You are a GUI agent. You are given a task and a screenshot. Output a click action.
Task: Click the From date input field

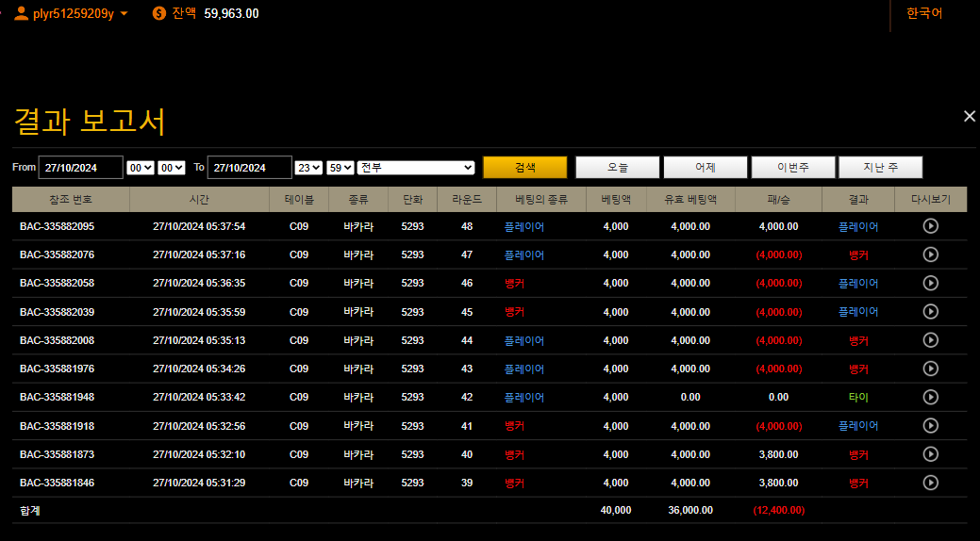click(80, 167)
